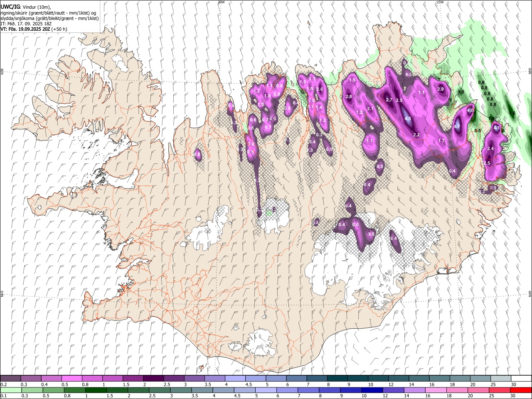Click the dull mauve 0.2–0.3 swatch, upper legend row

click(x=10, y=378)
